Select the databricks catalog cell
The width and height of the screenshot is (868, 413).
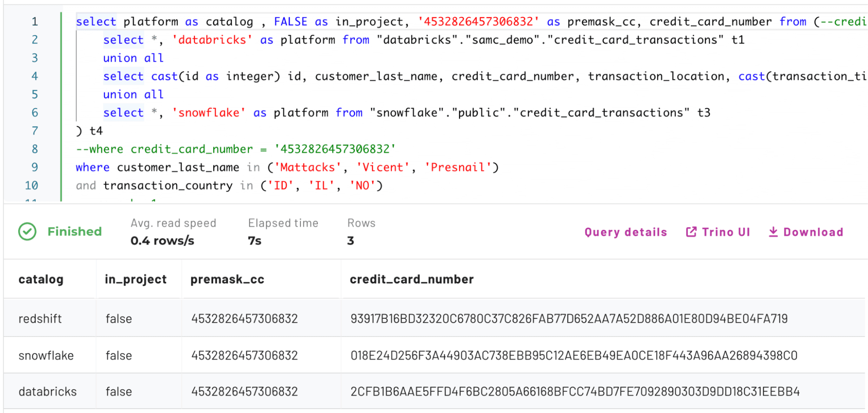pos(47,391)
